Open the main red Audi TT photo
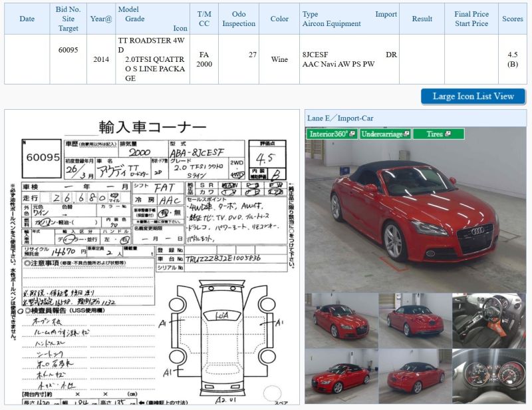This screenshot has width=532, height=410. [x=416, y=210]
